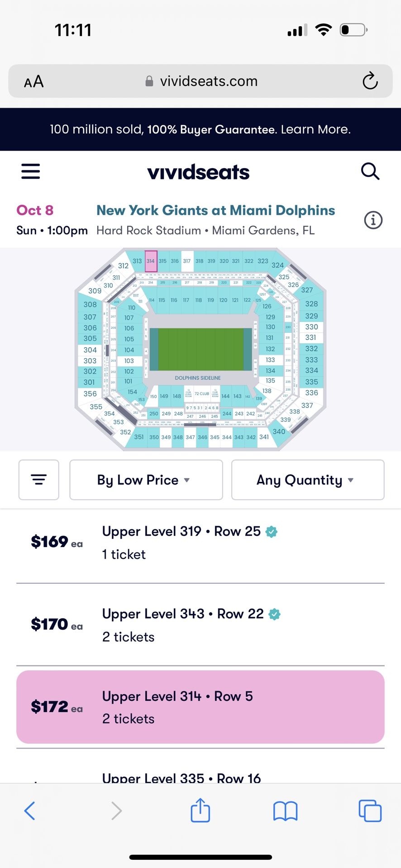
Task: Tap the Safari share icon
Action: click(x=200, y=811)
